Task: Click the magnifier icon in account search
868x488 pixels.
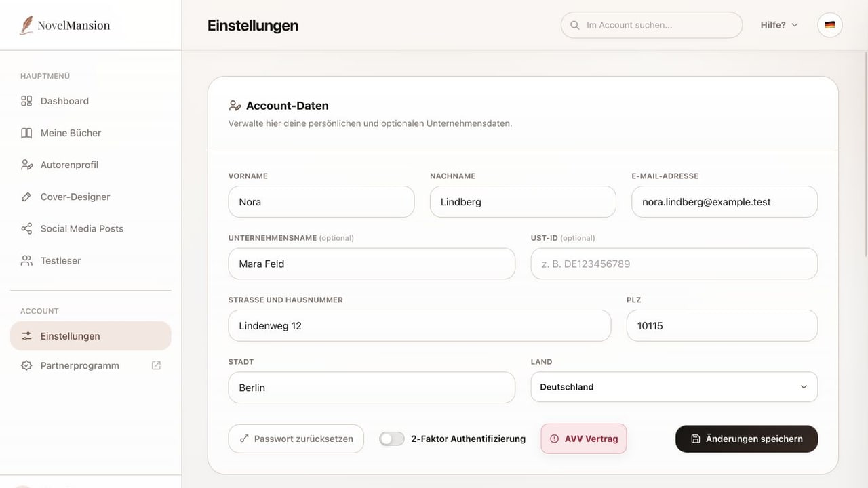Action: [x=574, y=25]
